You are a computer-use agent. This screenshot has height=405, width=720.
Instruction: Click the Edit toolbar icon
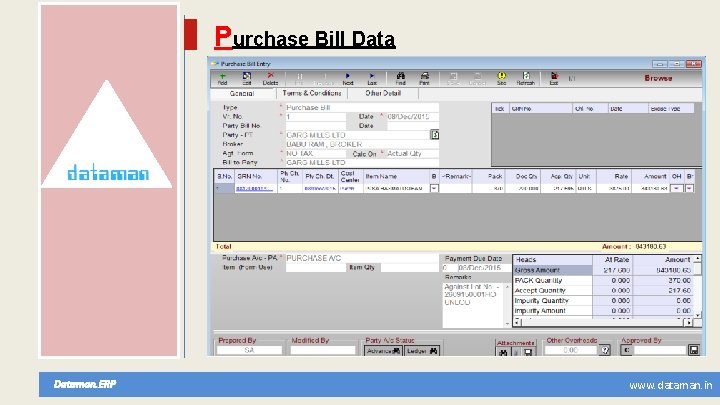click(x=247, y=79)
